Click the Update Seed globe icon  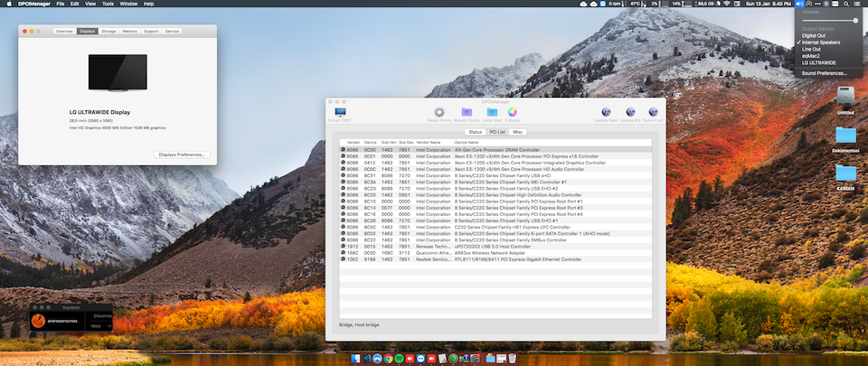tap(606, 112)
